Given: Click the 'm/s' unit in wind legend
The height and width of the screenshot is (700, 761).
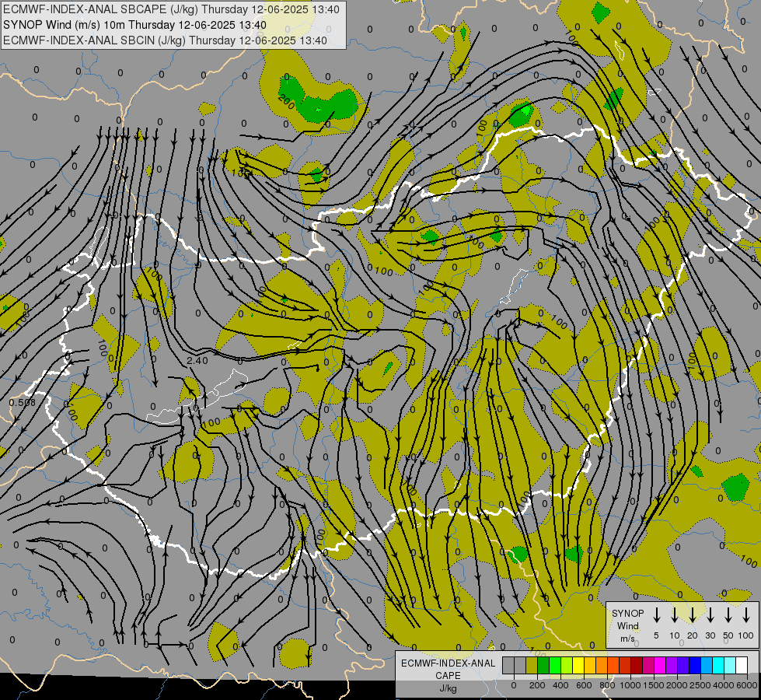Looking at the screenshot, I should click(627, 639).
